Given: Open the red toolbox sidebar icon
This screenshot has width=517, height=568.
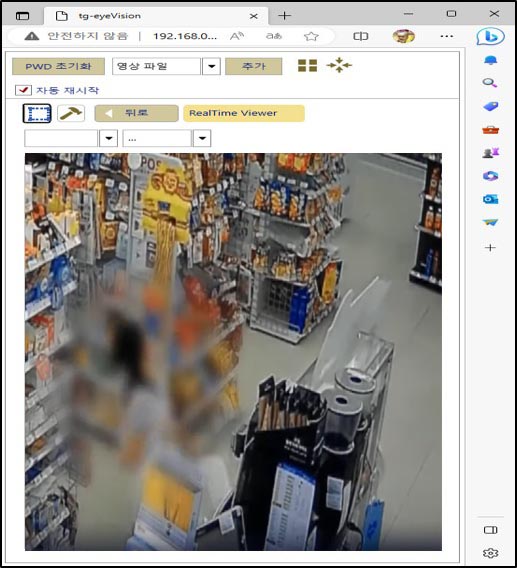Looking at the screenshot, I should point(491,130).
